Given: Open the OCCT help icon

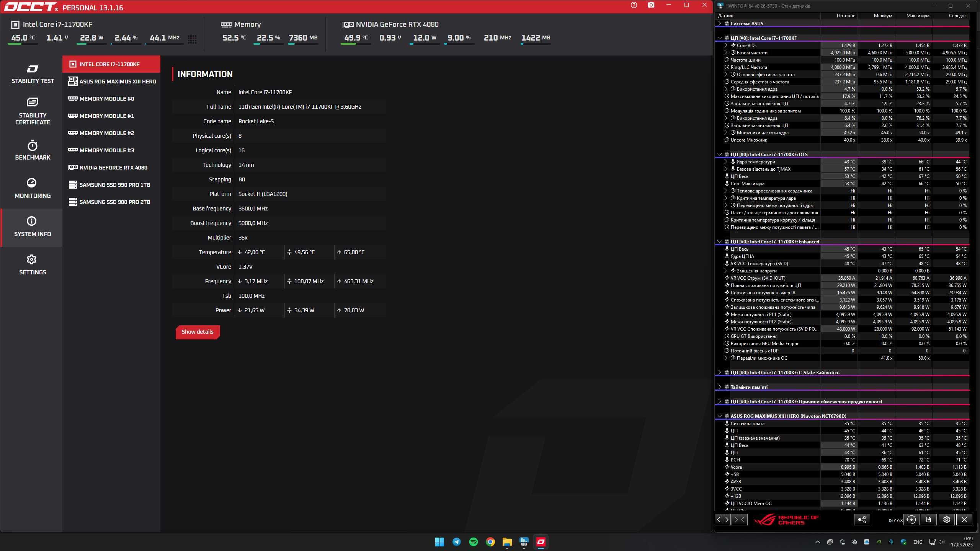Looking at the screenshot, I should pos(634,5).
